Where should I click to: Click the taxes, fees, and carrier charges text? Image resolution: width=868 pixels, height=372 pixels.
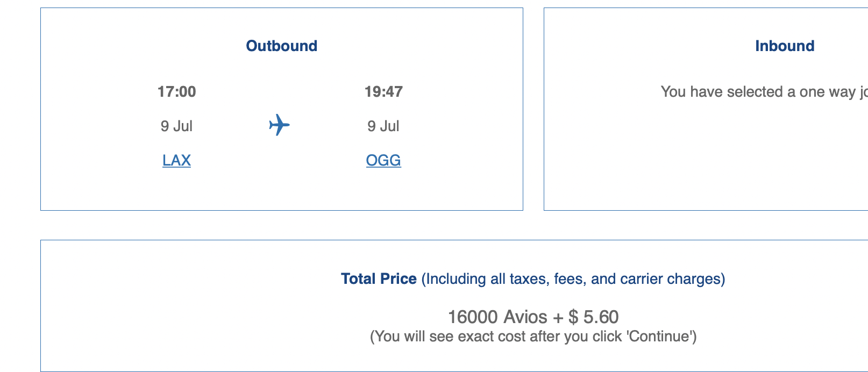573,278
